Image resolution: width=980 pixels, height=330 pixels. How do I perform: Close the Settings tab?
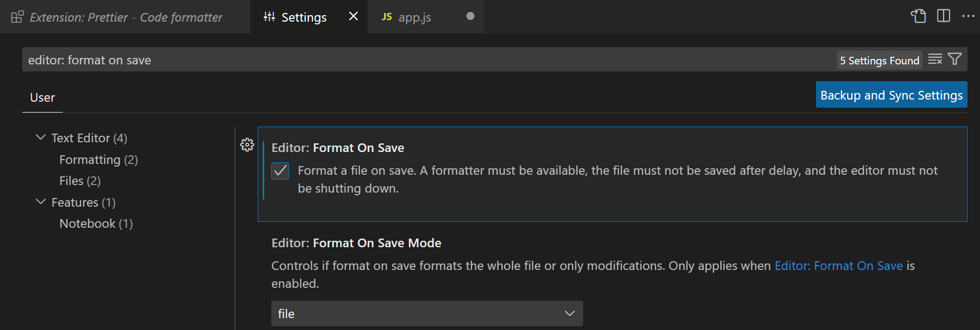[354, 16]
